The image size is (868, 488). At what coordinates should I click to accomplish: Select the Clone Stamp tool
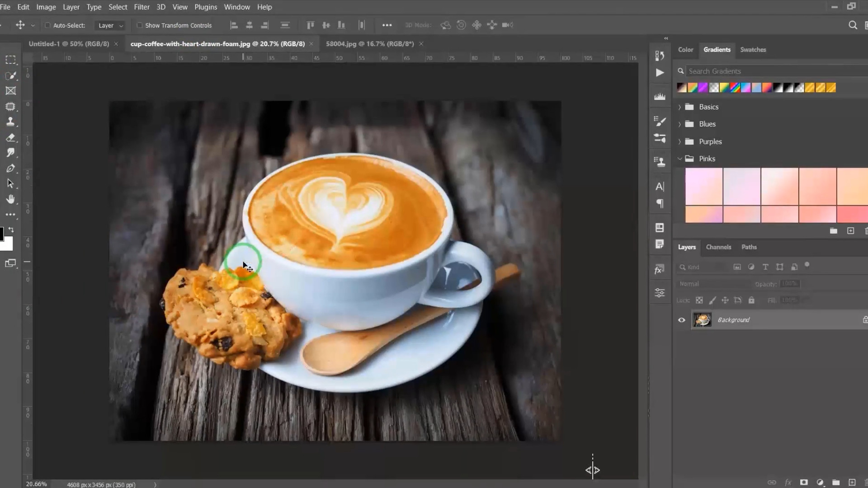(10, 122)
